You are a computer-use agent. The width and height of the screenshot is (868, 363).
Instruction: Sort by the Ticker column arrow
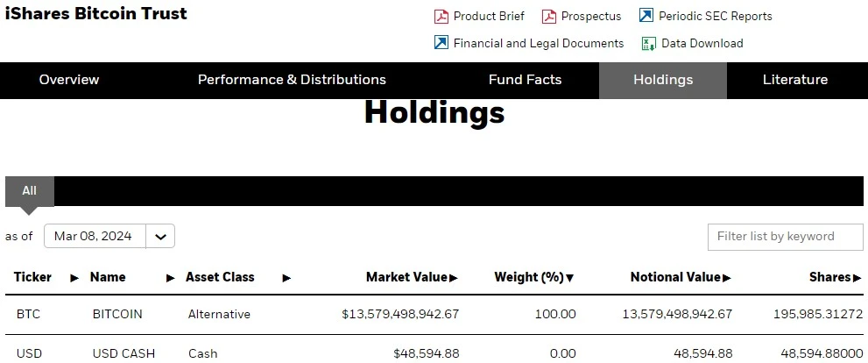74,278
